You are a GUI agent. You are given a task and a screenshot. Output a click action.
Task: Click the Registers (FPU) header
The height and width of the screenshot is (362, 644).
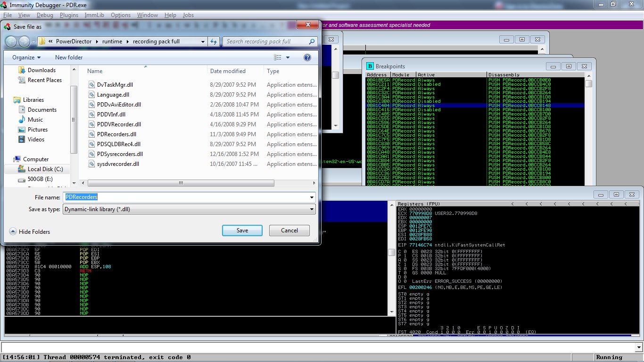coord(419,204)
